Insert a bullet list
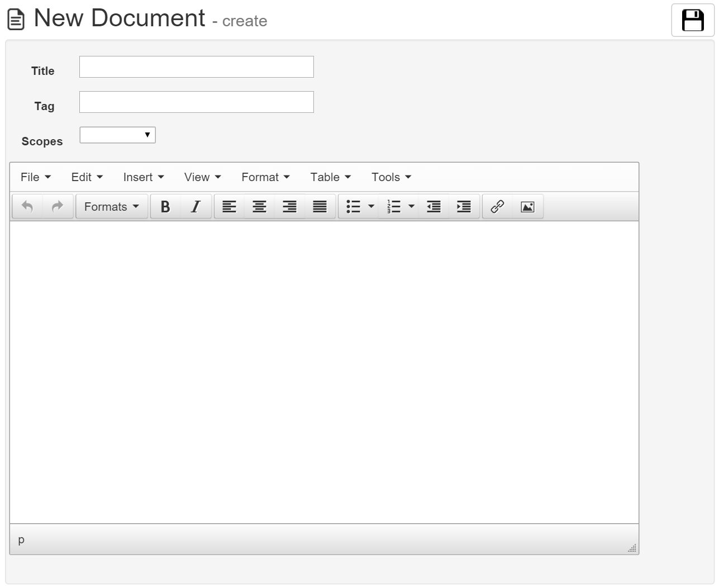719x588 pixels. (353, 207)
